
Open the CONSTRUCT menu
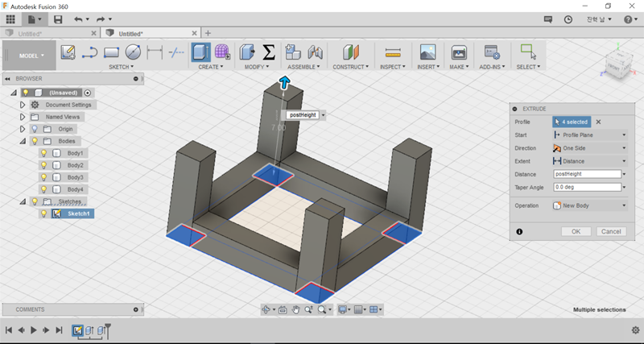point(351,67)
